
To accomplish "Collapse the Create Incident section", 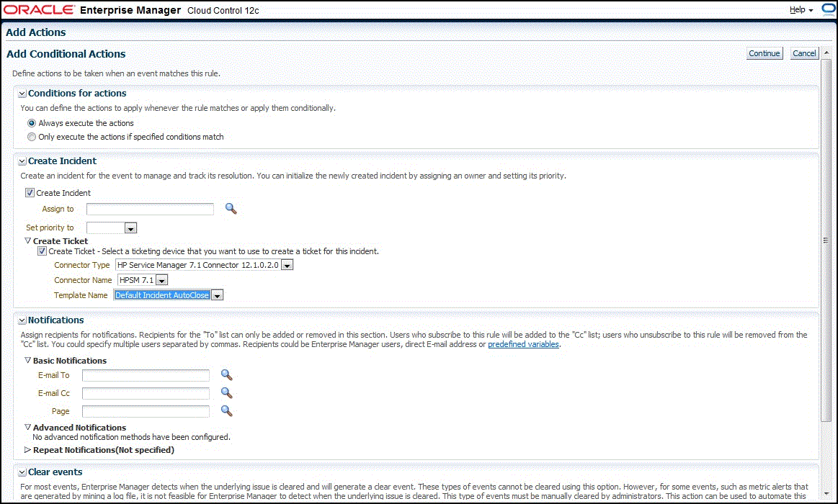I will [22, 162].
